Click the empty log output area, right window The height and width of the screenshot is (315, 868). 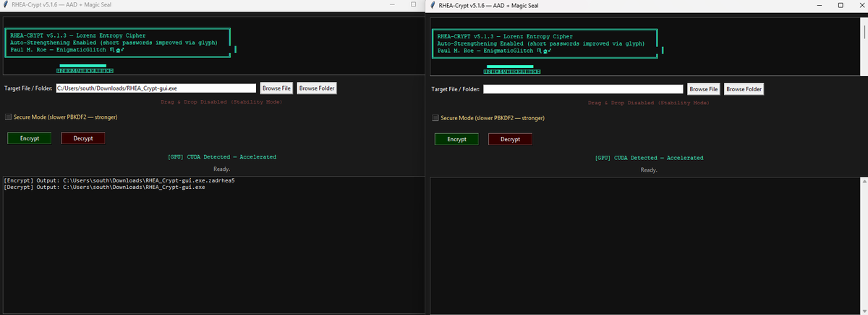point(646,245)
